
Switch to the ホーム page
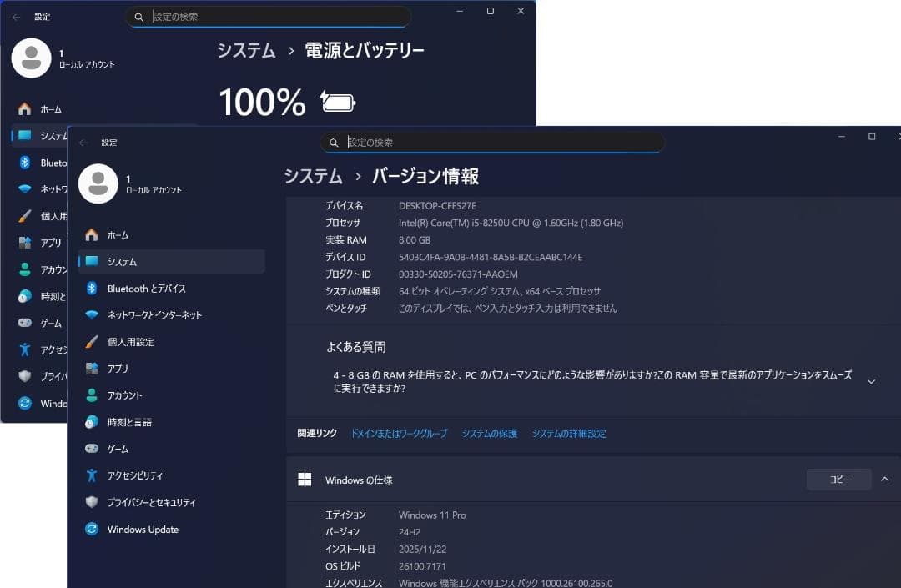pyautogui.click(x=116, y=234)
